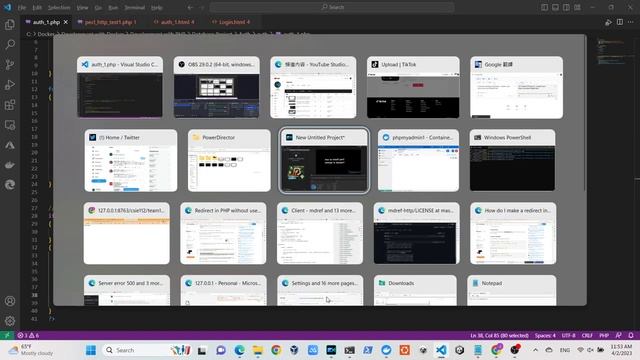Open the File menu

[22, 7]
